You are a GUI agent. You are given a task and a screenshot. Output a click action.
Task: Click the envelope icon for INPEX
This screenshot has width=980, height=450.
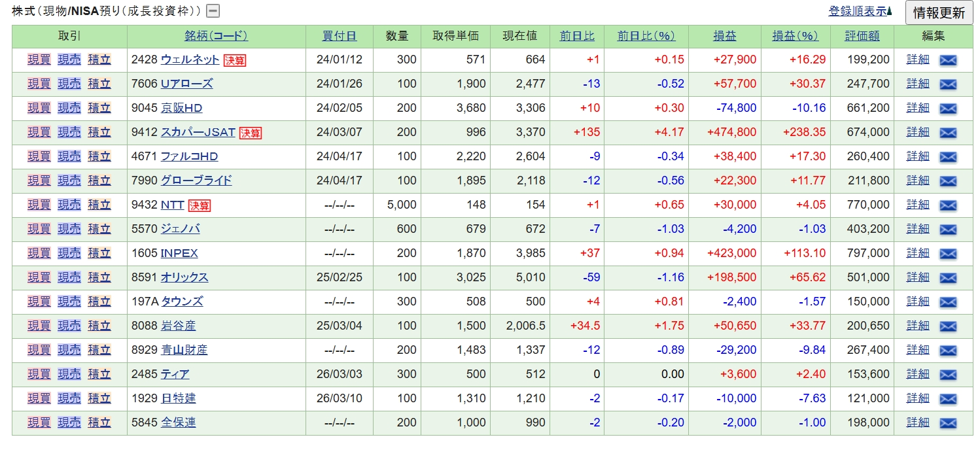click(948, 254)
